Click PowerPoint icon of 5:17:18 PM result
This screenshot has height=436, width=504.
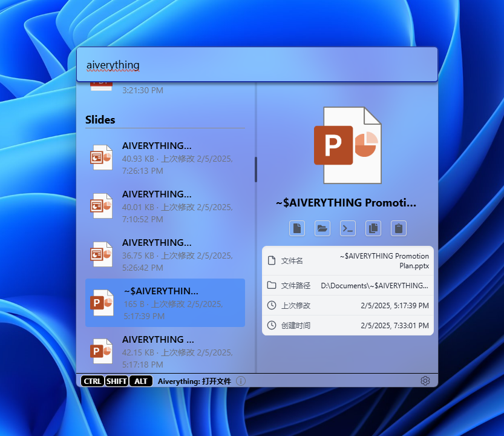pos(102,351)
